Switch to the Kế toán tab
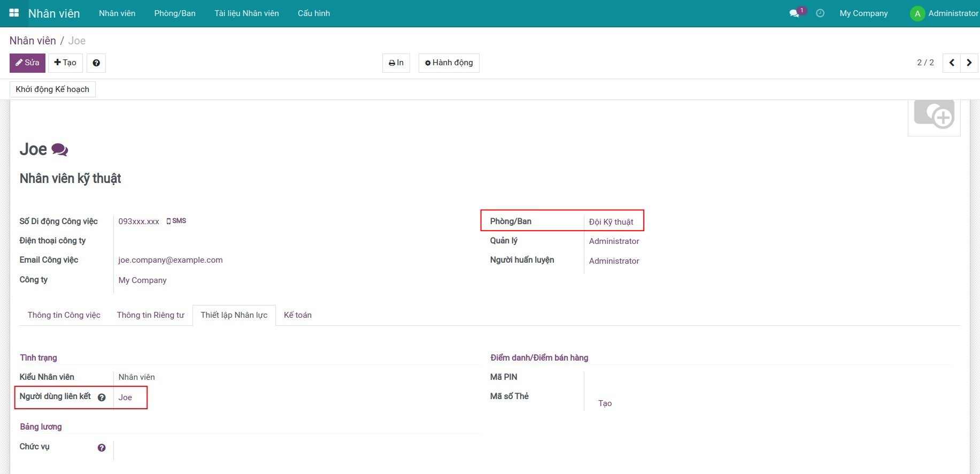Image resolution: width=980 pixels, height=474 pixels. pos(297,315)
